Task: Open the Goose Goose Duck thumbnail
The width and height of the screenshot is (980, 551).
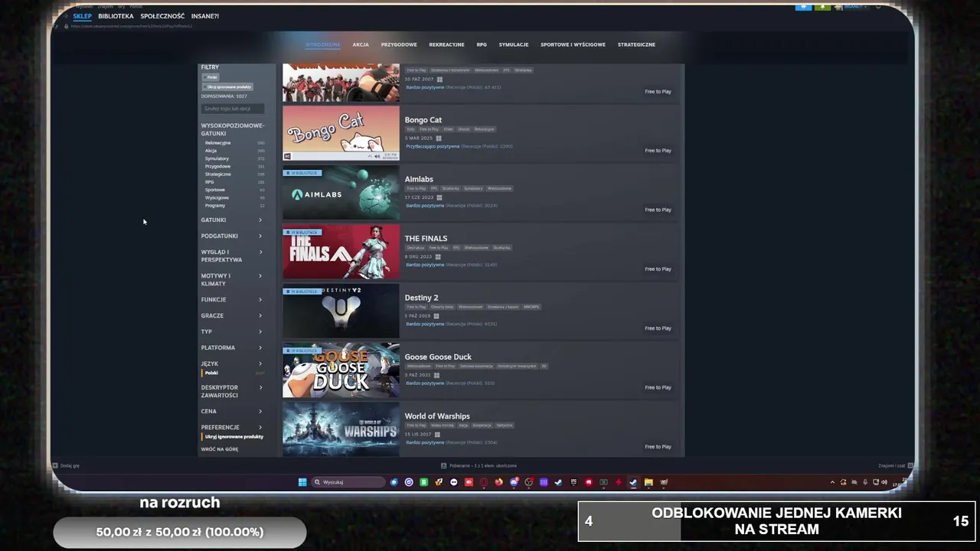Action: pos(341,370)
